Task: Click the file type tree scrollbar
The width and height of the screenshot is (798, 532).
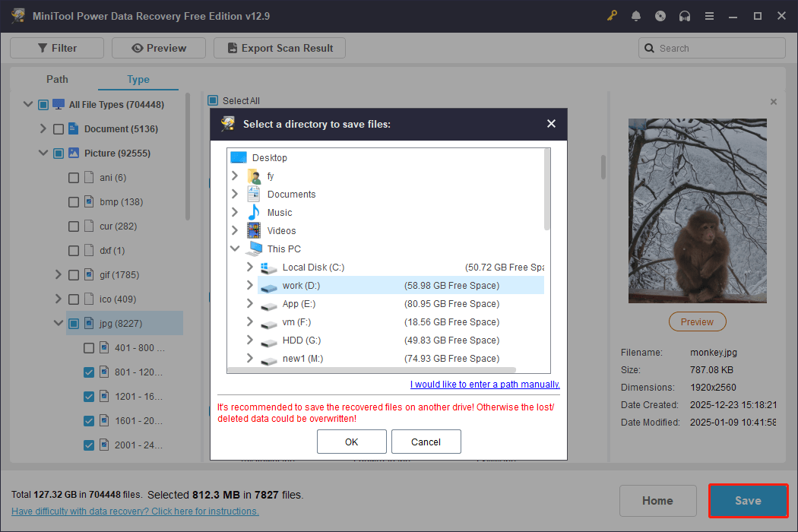Action: click(187, 157)
